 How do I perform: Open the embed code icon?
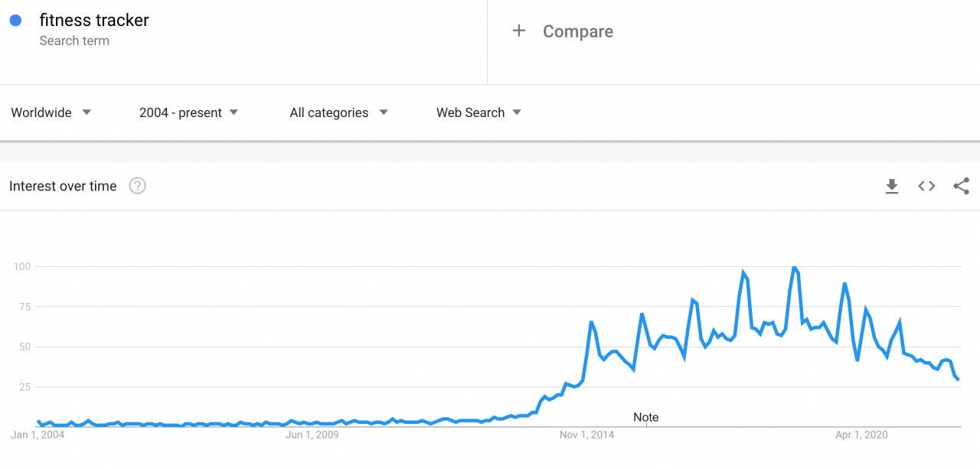click(926, 186)
